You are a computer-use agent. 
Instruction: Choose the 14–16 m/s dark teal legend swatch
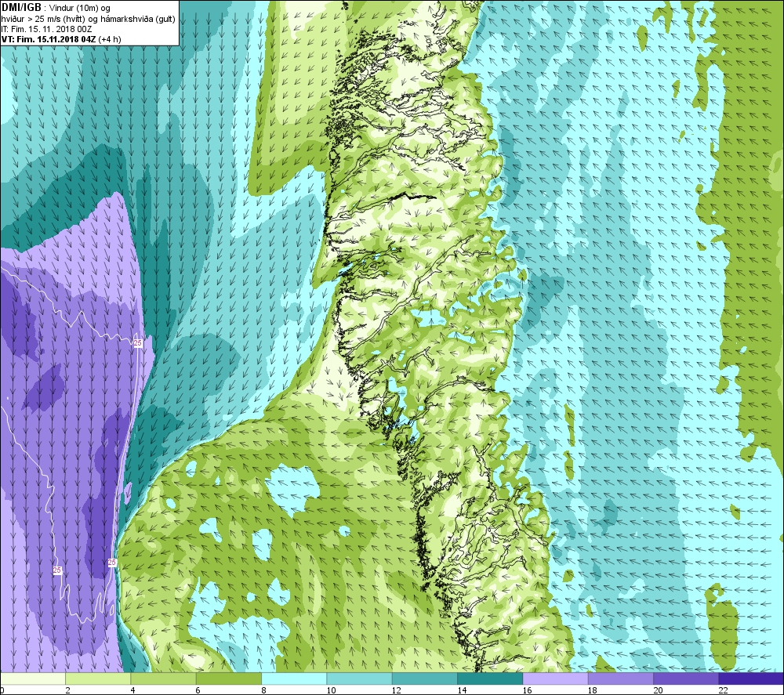pos(490,679)
